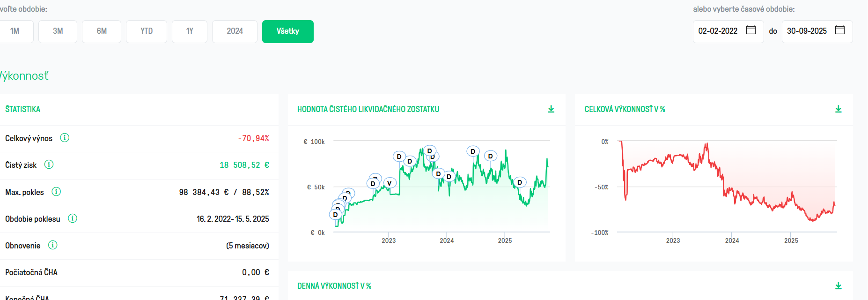The width and height of the screenshot is (868, 300).
Task: Select the 1Y period button
Action: pyautogui.click(x=190, y=31)
